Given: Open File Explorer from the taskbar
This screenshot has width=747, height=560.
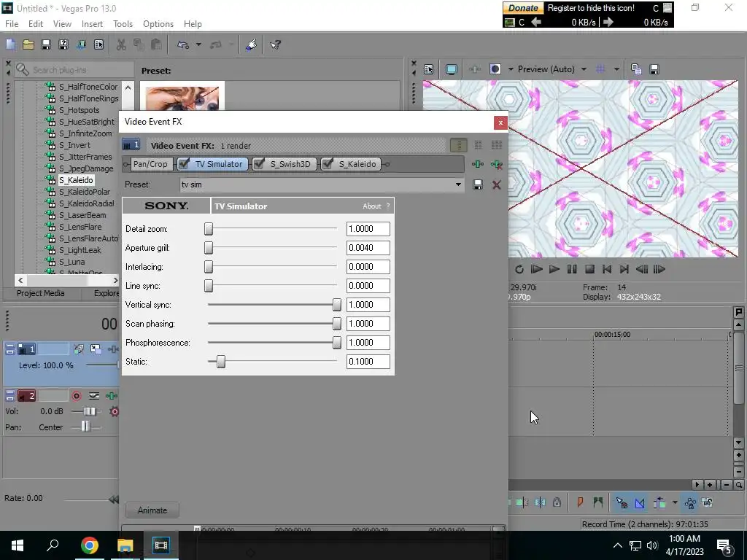Looking at the screenshot, I should [125, 545].
